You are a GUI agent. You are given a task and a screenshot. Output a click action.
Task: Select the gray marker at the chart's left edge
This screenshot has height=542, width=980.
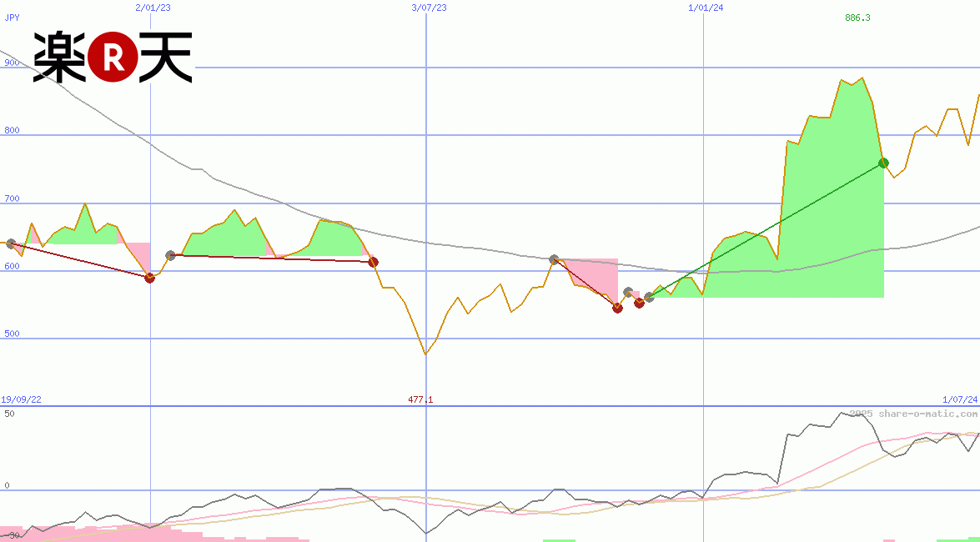coord(10,243)
